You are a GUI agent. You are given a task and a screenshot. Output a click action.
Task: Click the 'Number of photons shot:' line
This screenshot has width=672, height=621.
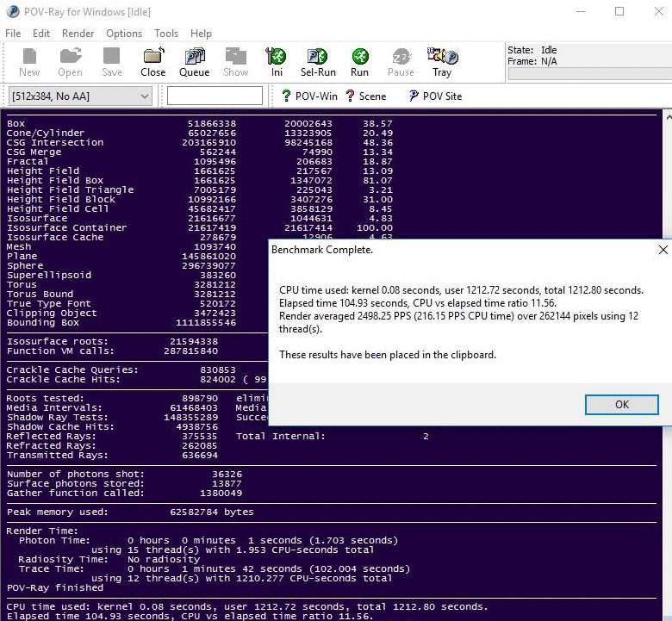coord(124,474)
